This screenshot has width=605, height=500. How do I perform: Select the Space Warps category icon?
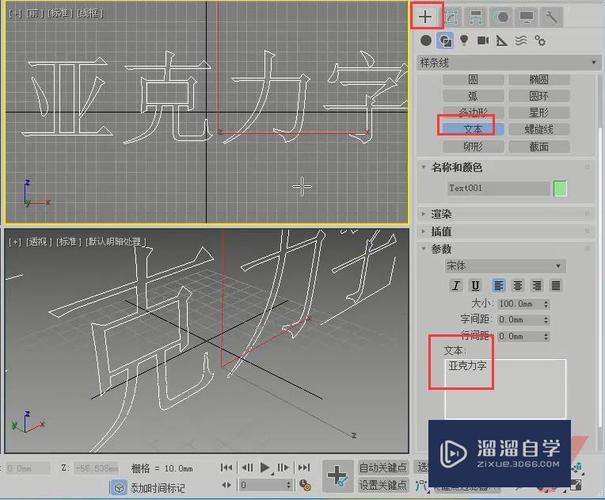pyautogui.click(x=521, y=40)
